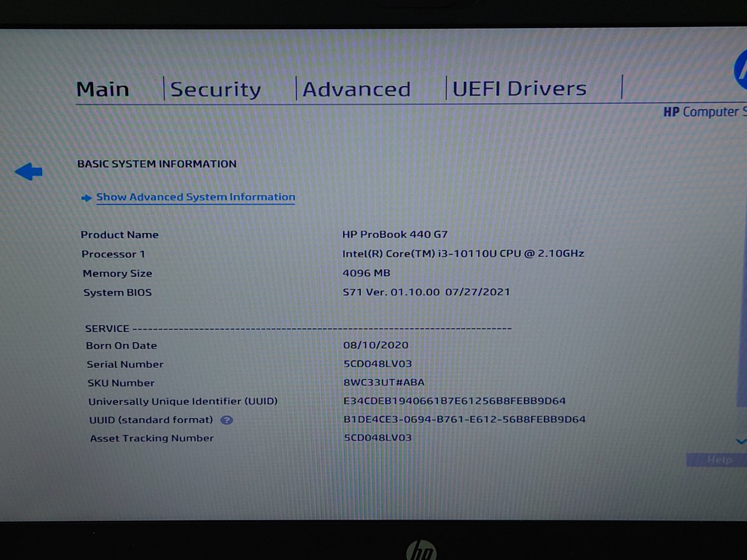Select the Product Name label
The width and height of the screenshot is (747, 560).
pyautogui.click(x=120, y=235)
